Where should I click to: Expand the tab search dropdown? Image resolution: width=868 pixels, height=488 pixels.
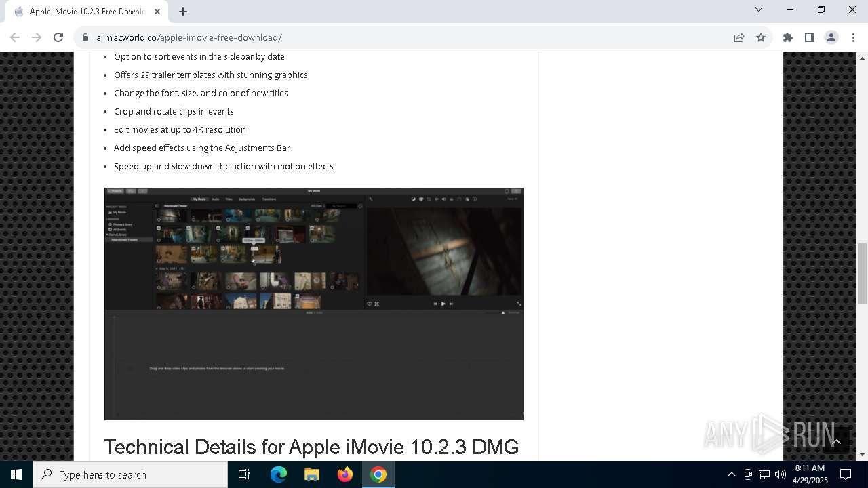pyautogui.click(x=759, y=9)
